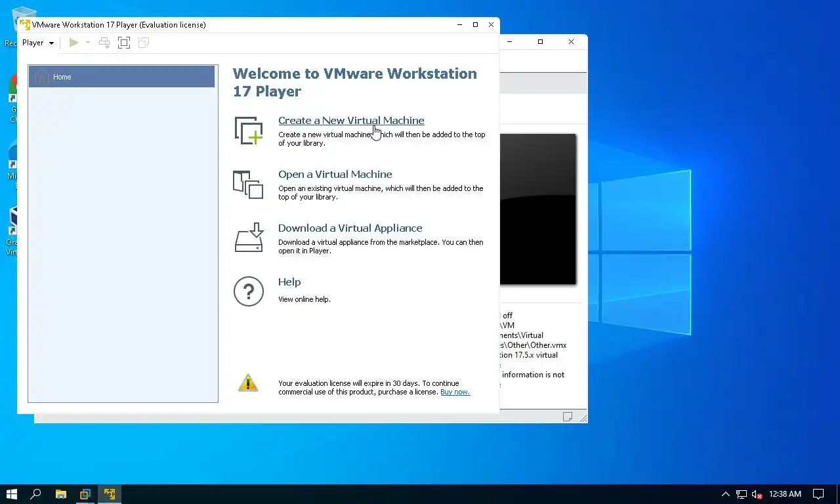840x504 pixels.
Task: Click resize grip icon of background window
Action: [583, 418]
